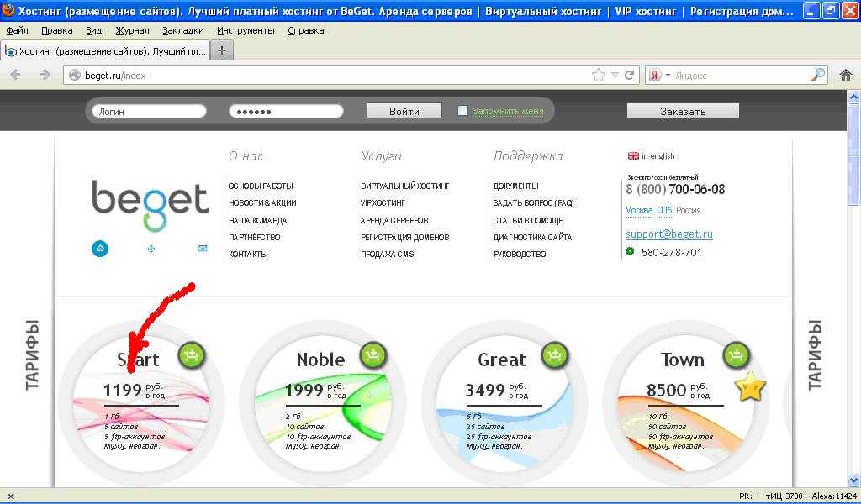Image resolution: width=861 pixels, height=504 pixels.
Task: Select the СПб city link
Action: [x=664, y=210]
